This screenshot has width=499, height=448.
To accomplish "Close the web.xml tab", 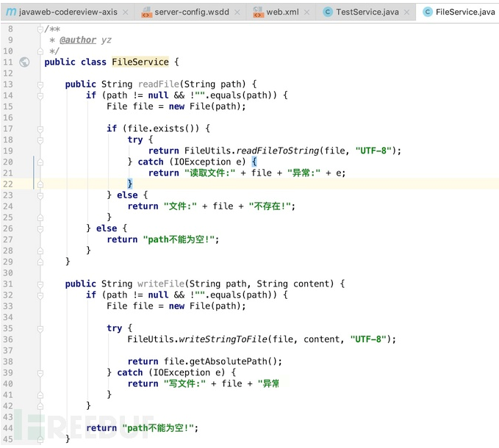I will (306, 12).
